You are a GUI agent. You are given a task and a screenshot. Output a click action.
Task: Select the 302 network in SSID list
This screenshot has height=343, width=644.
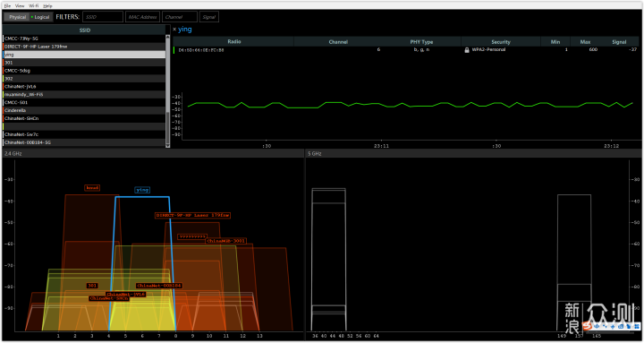[x=84, y=78]
